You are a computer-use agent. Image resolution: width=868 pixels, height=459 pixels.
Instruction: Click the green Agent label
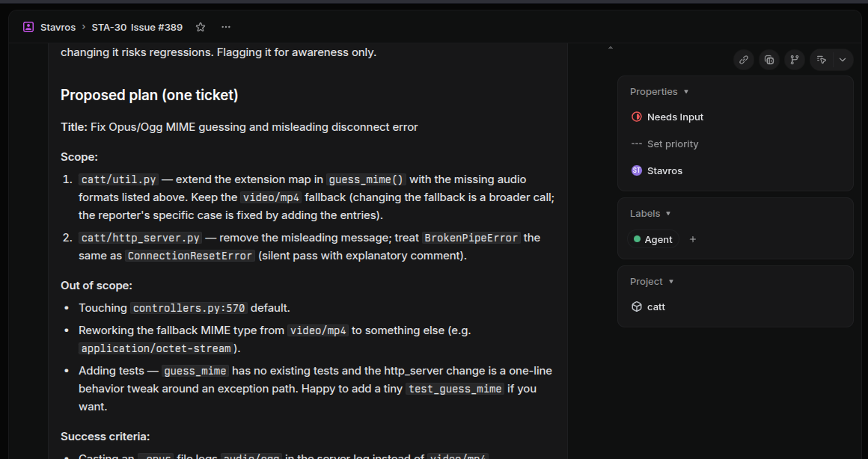(x=653, y=239)
